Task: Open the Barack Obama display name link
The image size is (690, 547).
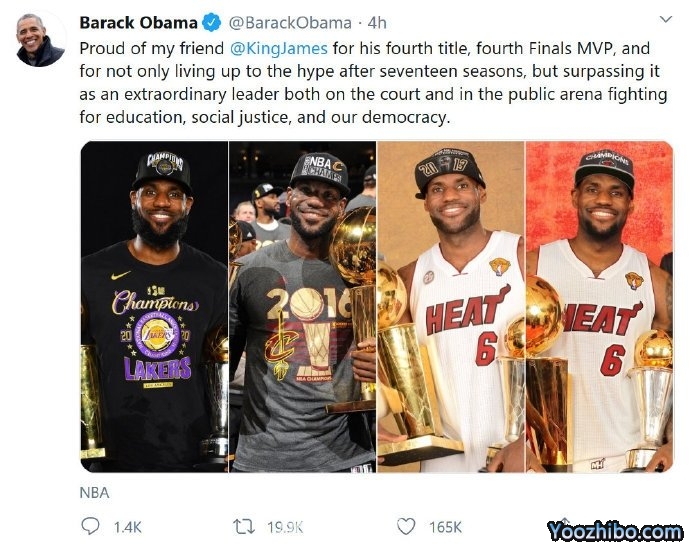Action: [138, 22]
